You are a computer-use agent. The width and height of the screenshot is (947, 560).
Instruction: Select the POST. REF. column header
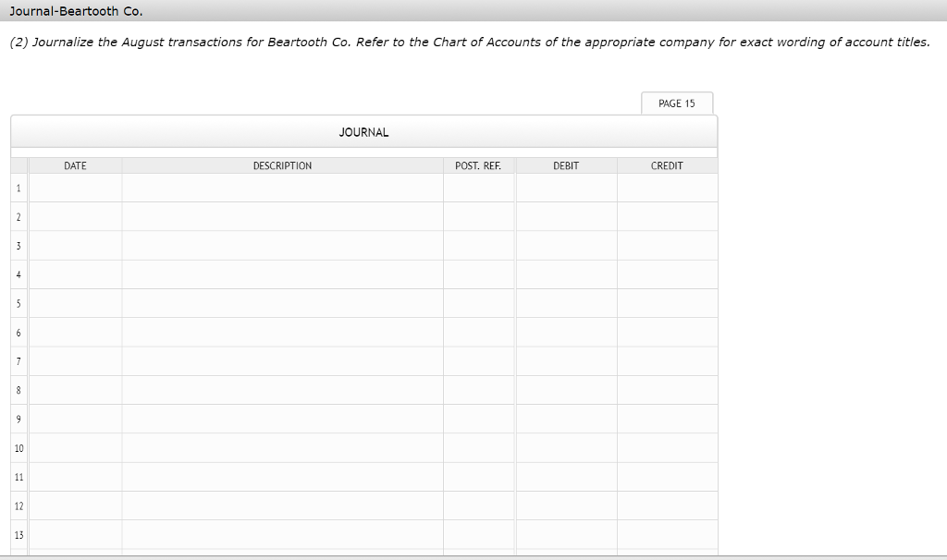pos(478,165)
